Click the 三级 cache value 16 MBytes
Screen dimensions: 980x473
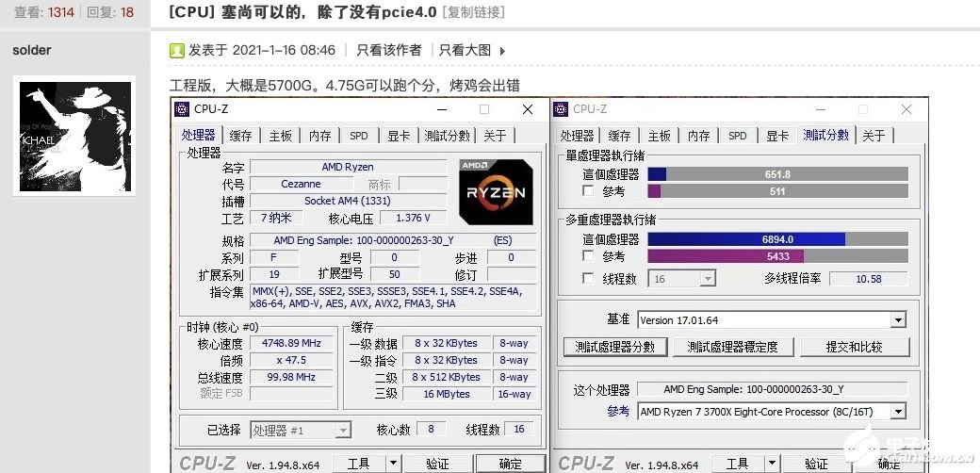tap(447, 394)
